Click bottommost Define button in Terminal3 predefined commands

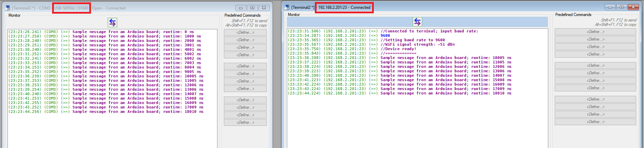(245, 122)
